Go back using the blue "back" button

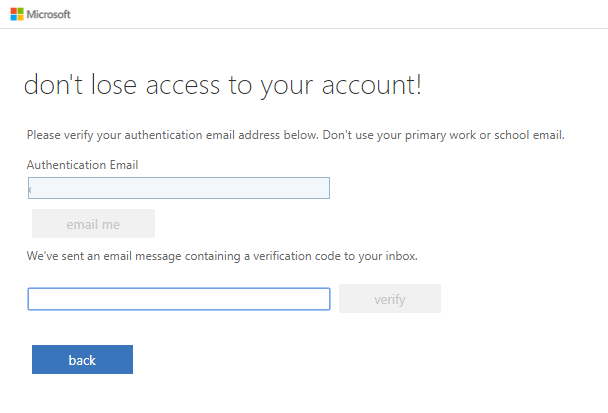pyautogui.click(x=82, y=360)
